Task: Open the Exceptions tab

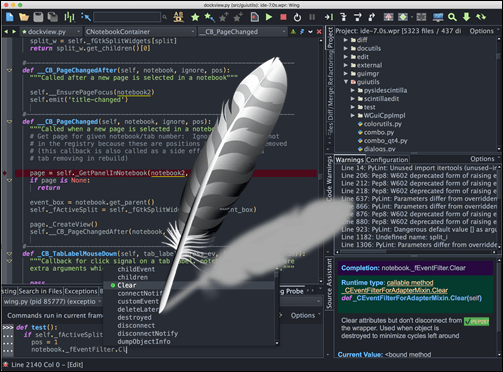Action: pos(81,291)
